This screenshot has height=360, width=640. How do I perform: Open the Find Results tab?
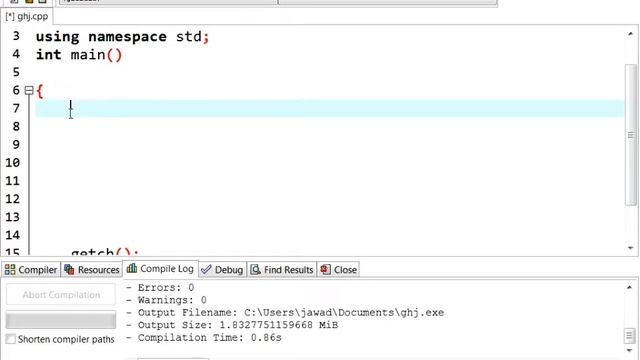click(x=282, y=270)
